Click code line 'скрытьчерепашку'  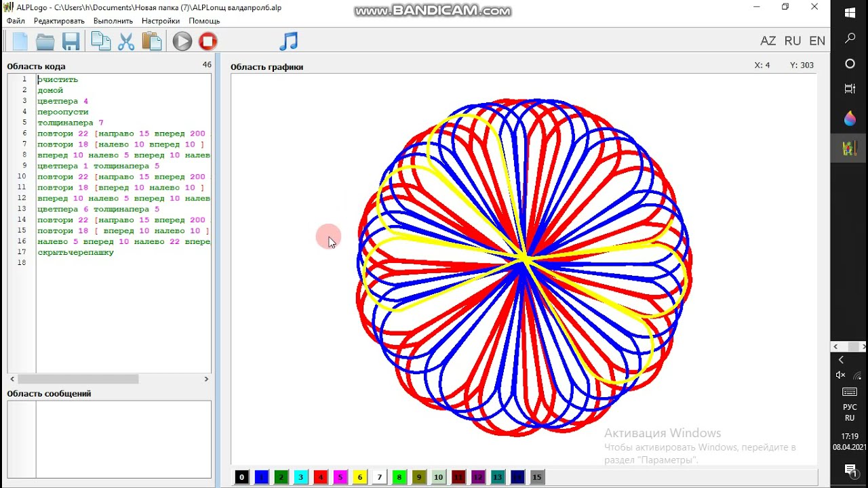[x=76, y=253]
